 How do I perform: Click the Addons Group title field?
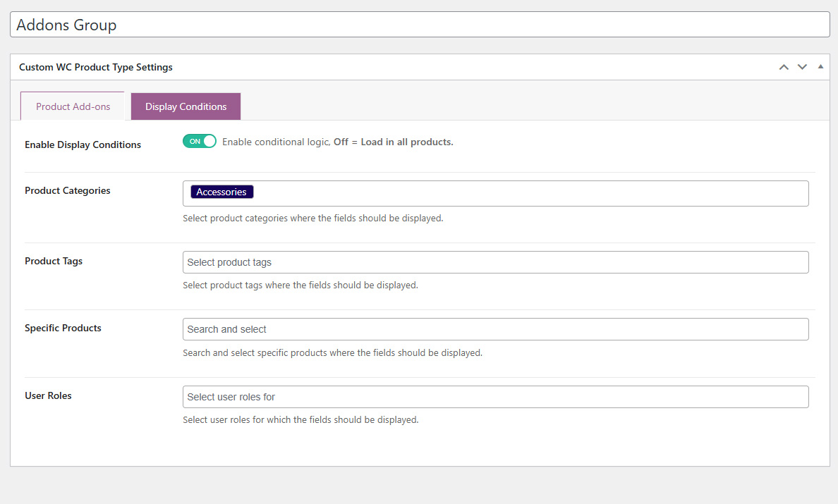pyautogui.click(x=420, y=25)
